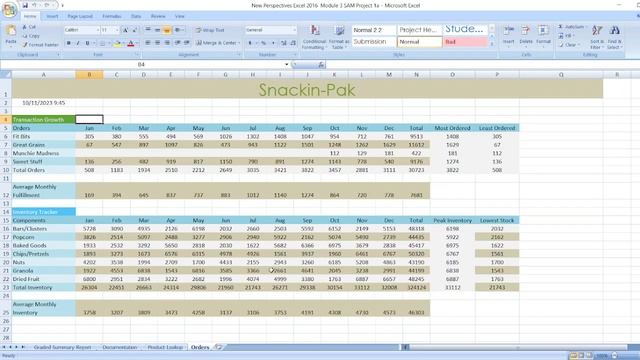The width and height of the screenshot is (640, 360).
Task: Click the Insert Function fx button
Action: 321,64
